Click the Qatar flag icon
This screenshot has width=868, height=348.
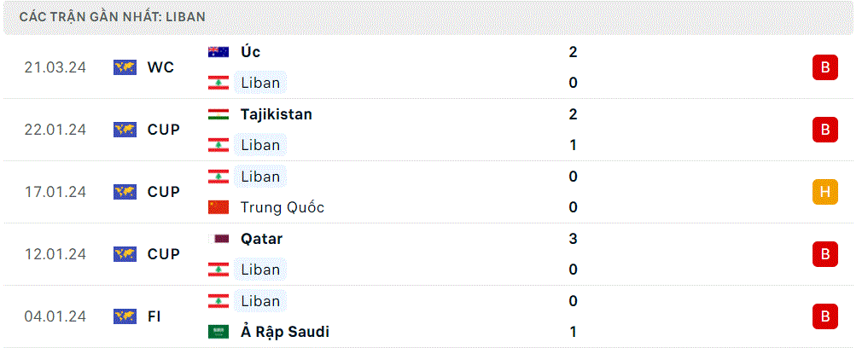coord(218,239)
